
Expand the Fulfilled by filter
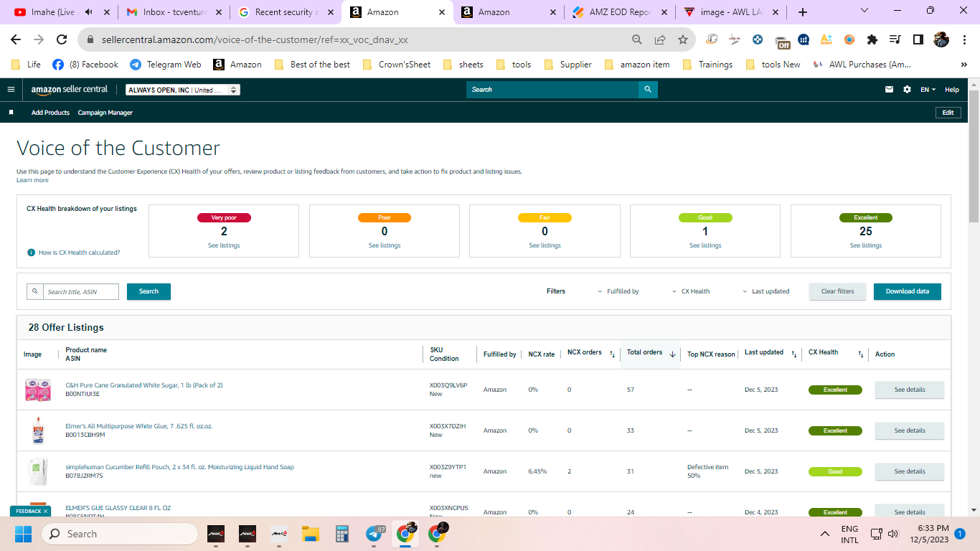[618, 291]
